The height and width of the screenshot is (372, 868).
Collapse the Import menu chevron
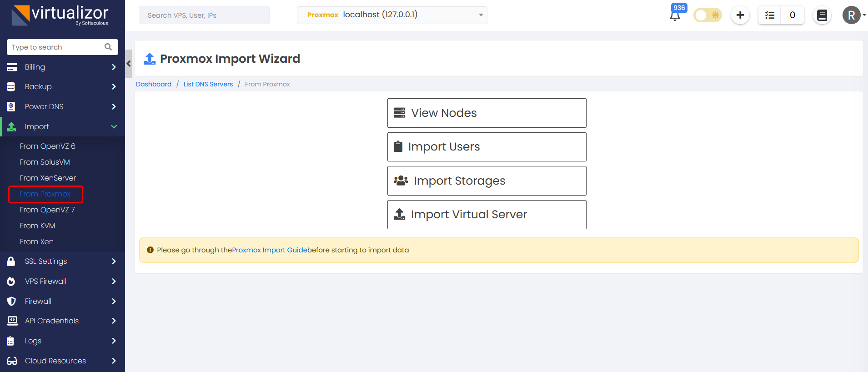(114, 126)
